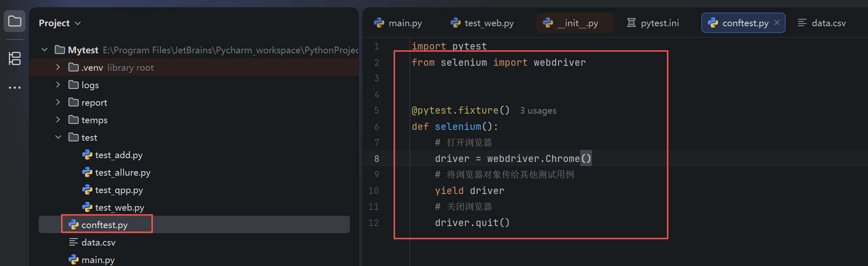Open the Structure tool window icon

[15, 58]
